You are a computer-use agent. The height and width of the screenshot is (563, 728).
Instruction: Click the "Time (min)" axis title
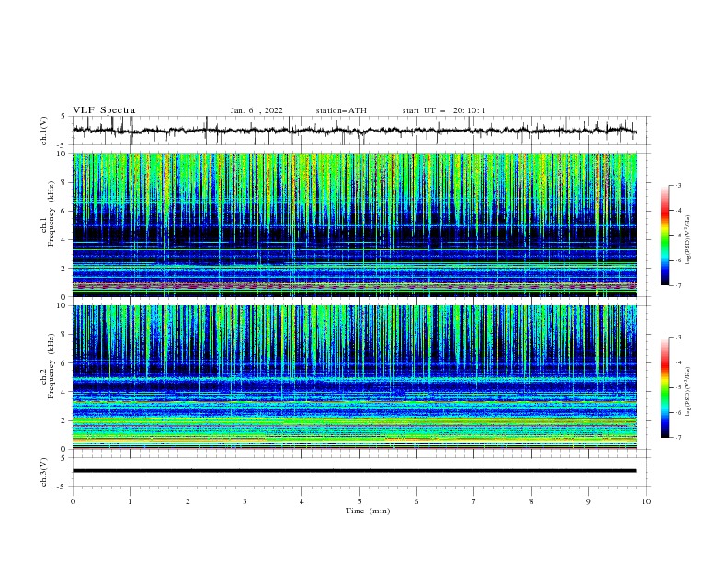pyautogui.click(x=368, y=511)
